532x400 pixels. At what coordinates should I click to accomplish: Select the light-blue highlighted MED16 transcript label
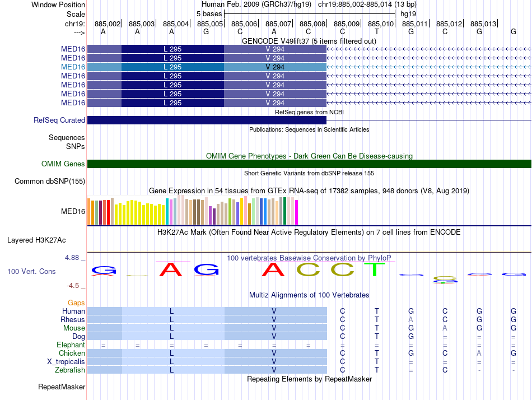click(73, 67)
